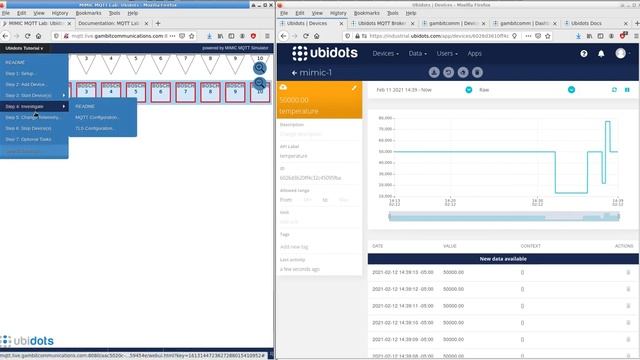Viewport: 640px width, 360px height.
Task: Delete device using trash circle icon
Action: 477,72
